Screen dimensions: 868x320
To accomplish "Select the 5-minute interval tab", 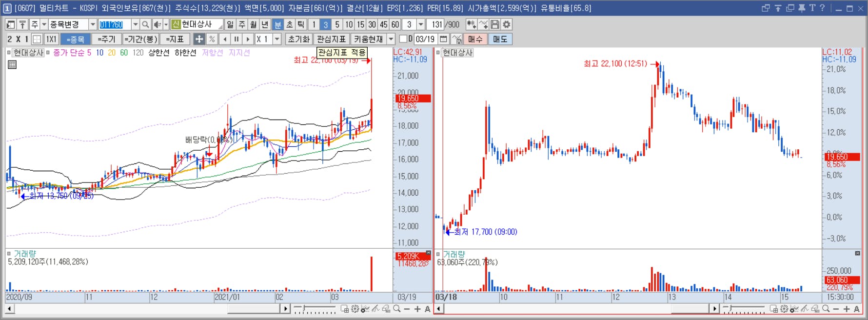I will (x=337, y=24).
